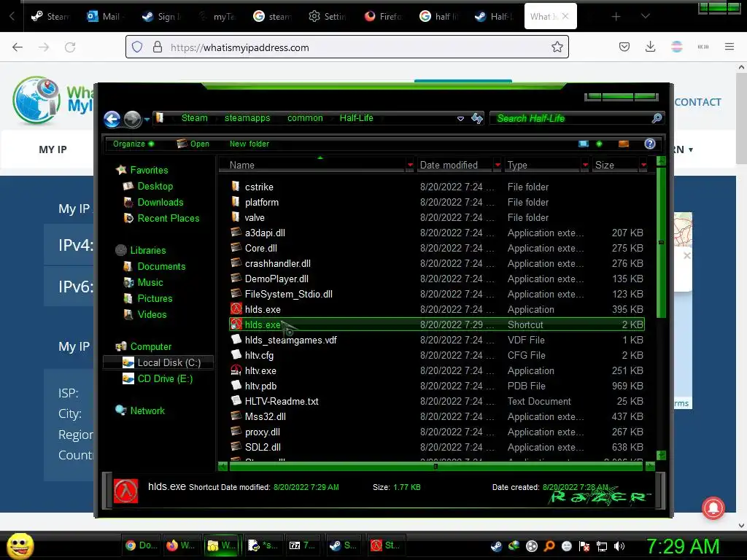Image resolution: width=747 pixels, height=560 pixels.
Task: Open 7-Zip taskbar button
Action: (303, 545)
